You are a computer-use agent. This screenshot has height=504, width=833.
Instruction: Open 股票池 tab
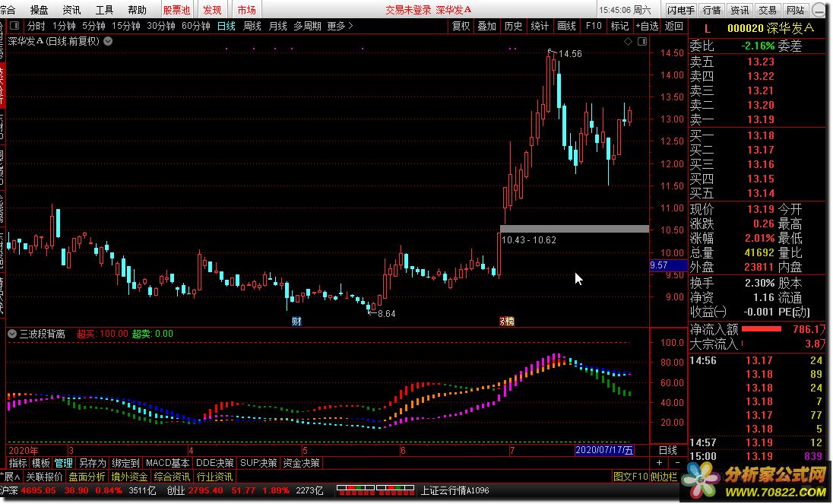176,10
